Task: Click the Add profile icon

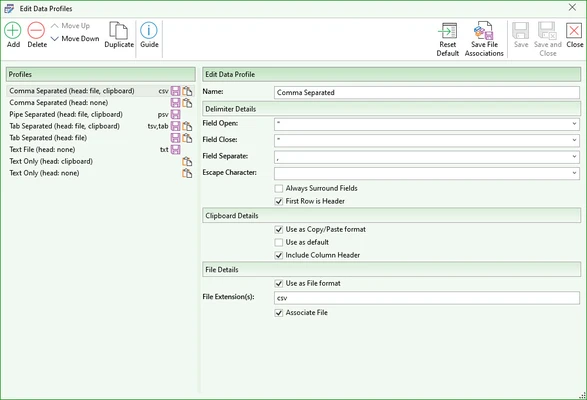Action: (x=13, y=31)
